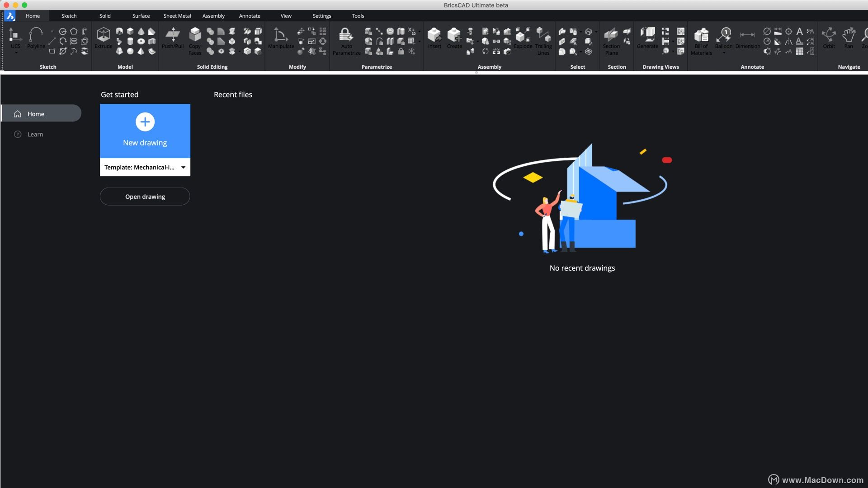Expand the Balloon dropdown arrow
The width and height of the screenshot is (868, 488).
pyautogui.click(x=724, y=53)
